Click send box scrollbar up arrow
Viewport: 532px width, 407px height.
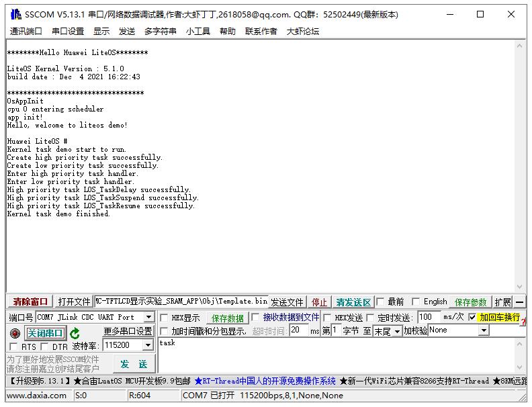(x=519, y=344)
